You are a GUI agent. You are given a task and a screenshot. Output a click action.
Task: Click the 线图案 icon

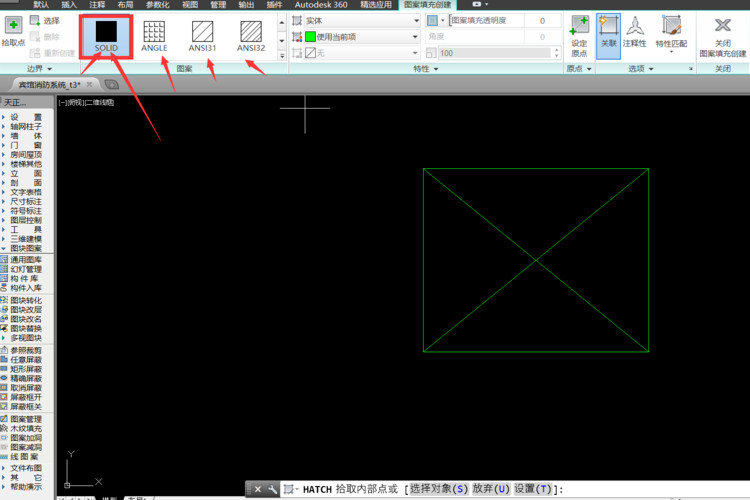4,456
